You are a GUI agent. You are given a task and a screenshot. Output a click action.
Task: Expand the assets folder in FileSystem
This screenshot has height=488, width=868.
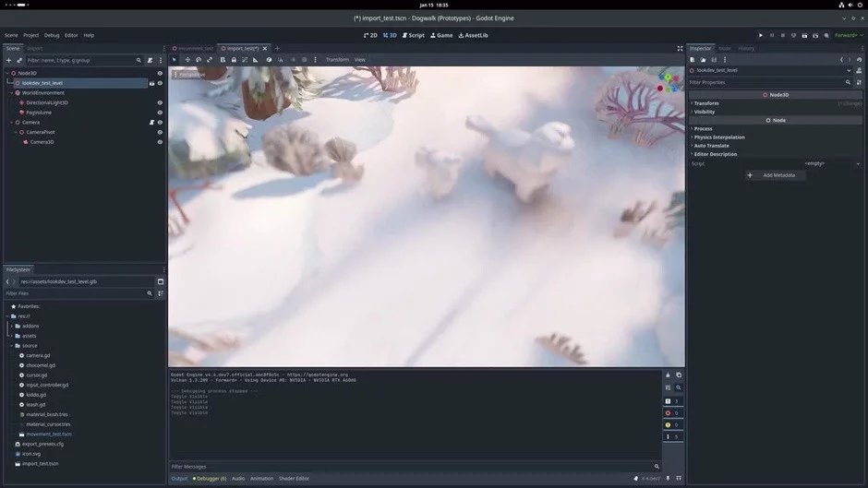pyautogui.click(x=12, y=336)
